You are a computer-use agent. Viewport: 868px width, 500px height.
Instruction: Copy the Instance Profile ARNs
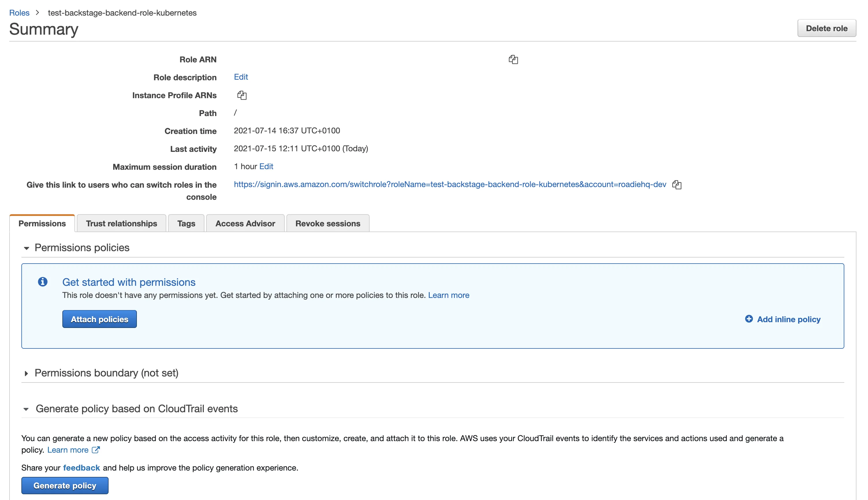pos(242,95)
